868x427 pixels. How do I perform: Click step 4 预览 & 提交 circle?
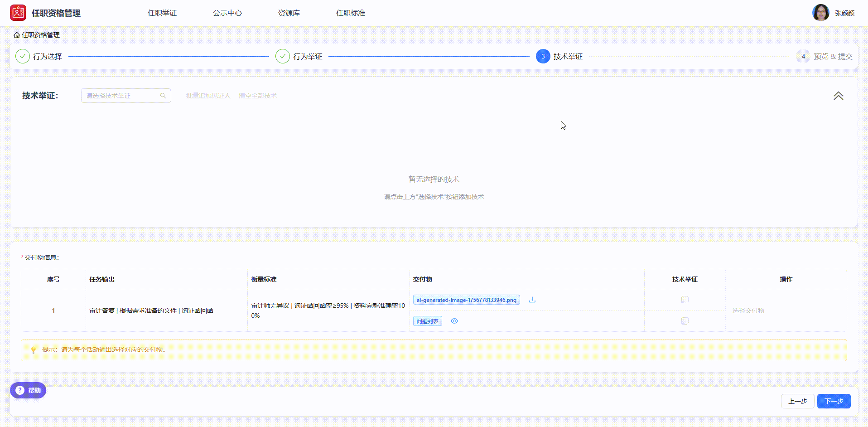(x=803, y=56)
